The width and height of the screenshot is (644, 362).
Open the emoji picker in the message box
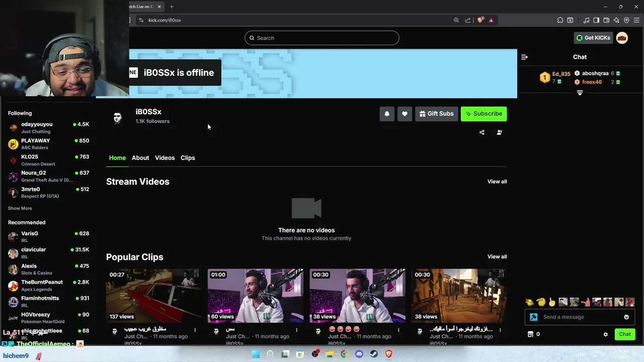click(626, 317)
